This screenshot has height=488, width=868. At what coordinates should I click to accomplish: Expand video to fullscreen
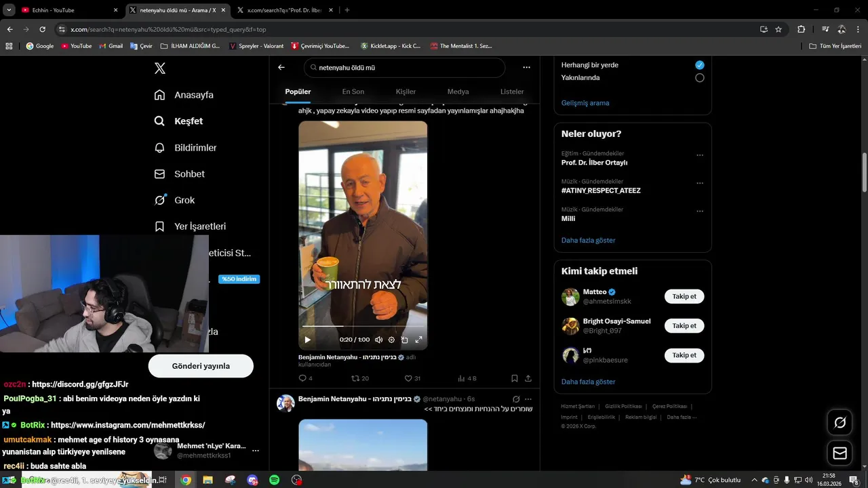pyautogui.click(x=418, y=340)
